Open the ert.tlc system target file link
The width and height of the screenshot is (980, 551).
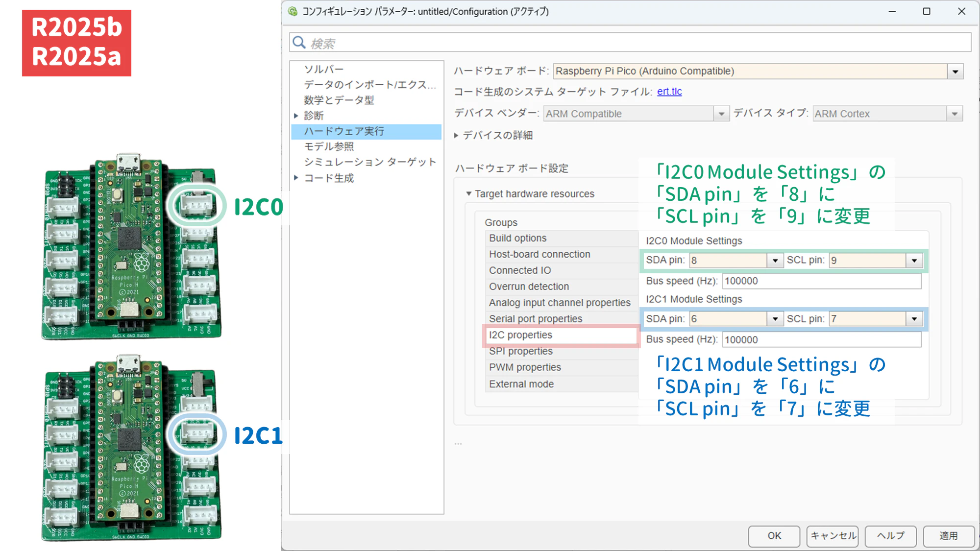click(x=669, y=92)
